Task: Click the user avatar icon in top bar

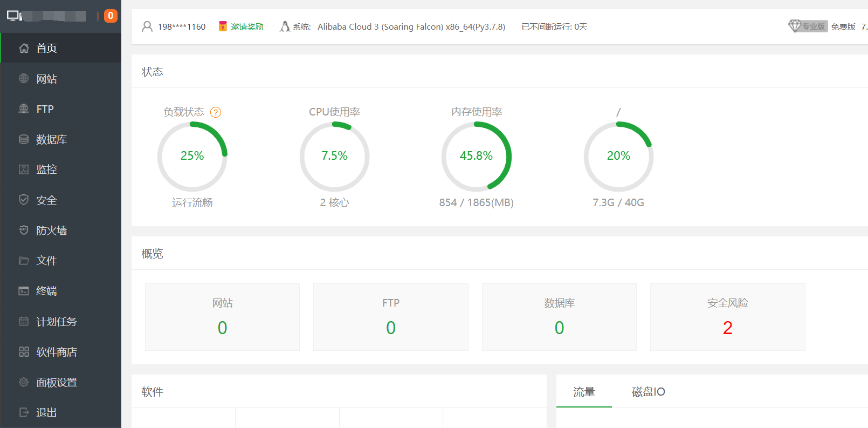Action: point(147,26)
